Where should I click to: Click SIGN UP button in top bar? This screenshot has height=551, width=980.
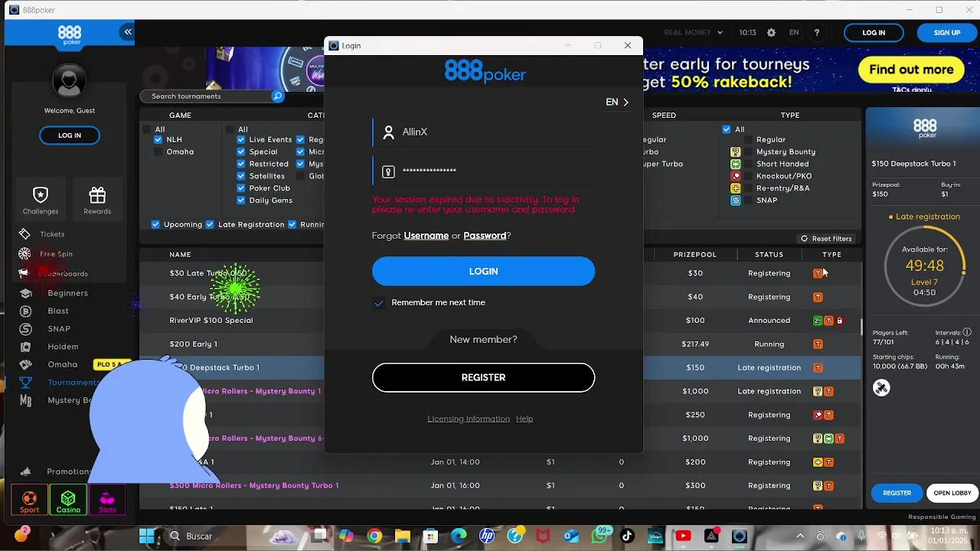coord(947,33)
